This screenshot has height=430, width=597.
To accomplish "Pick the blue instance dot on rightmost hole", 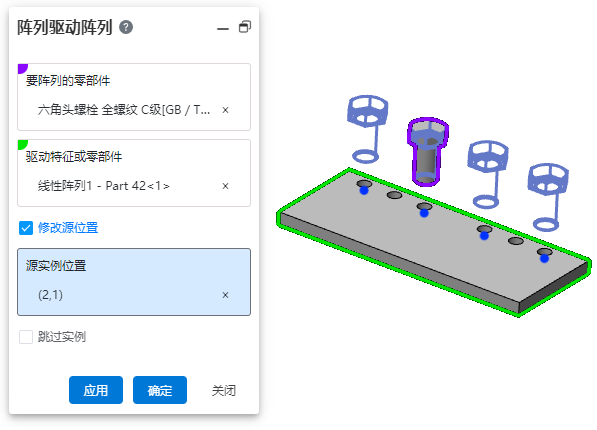I will 544,259.
